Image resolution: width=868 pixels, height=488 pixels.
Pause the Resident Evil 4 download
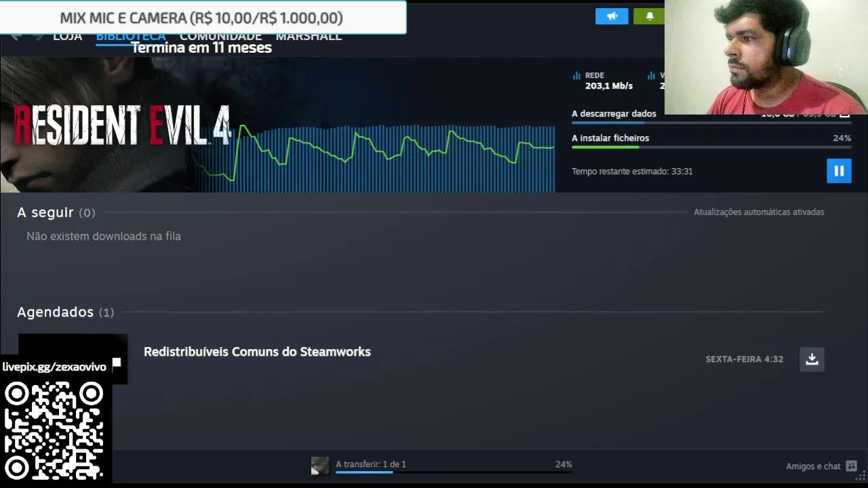(x=839, y=171)
